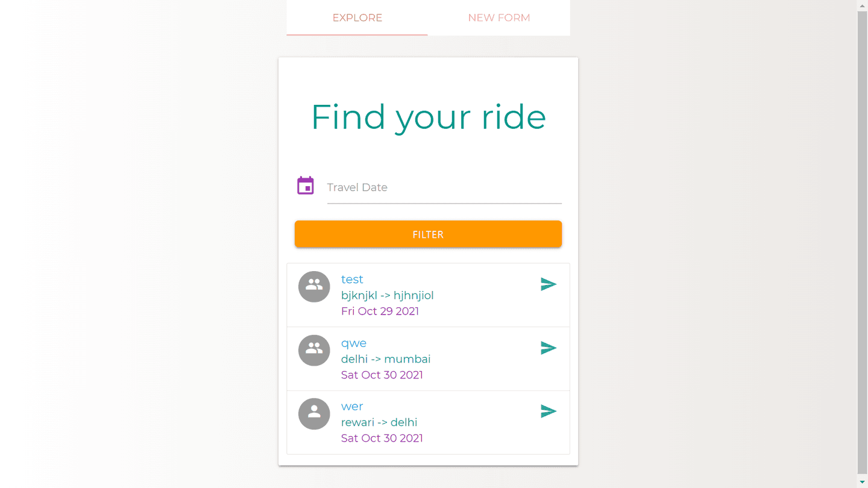Click the send arrow for test ride
Screen dimensions: 868x488
[x=549, y=284]
